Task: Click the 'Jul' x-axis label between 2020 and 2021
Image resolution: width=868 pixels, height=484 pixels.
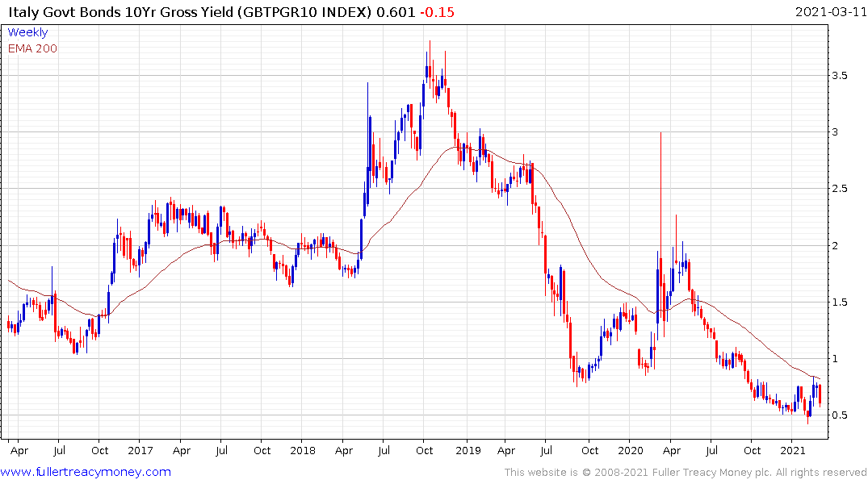Action: point(712,450)
